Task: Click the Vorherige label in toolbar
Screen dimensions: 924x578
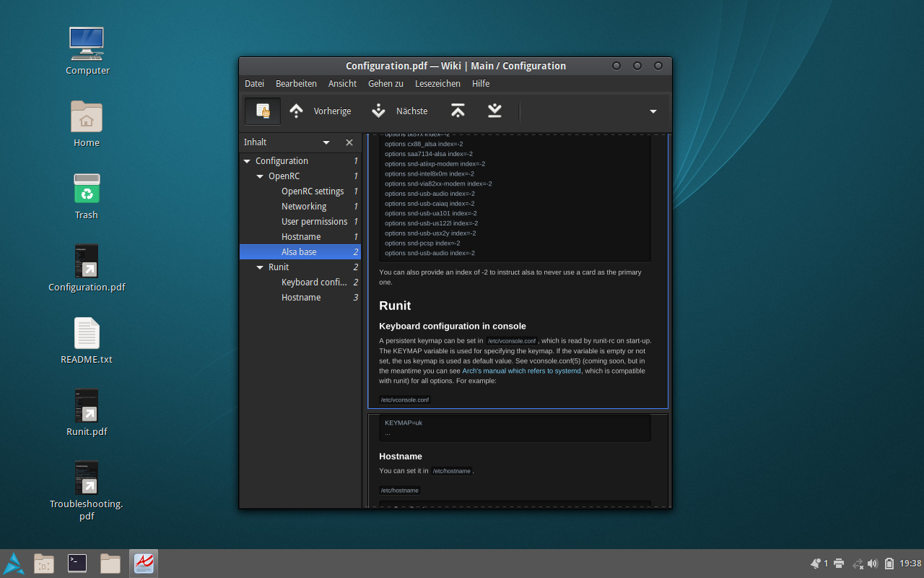Action: click(x=332, y=111)
